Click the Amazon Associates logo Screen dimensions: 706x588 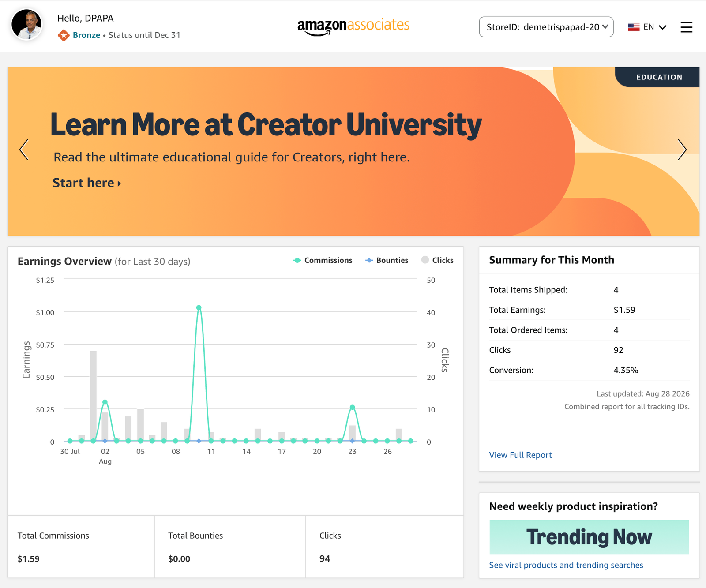[x=353, y=26]
